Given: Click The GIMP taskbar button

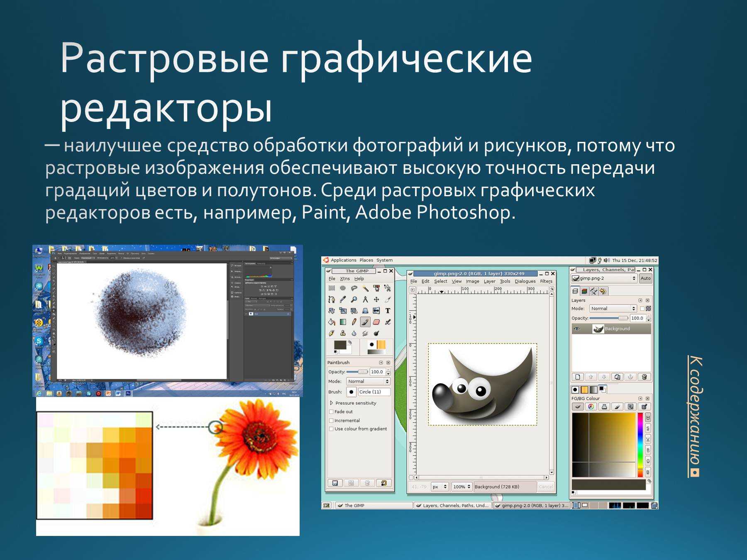Looking at the screenshot, I should 374,505.
